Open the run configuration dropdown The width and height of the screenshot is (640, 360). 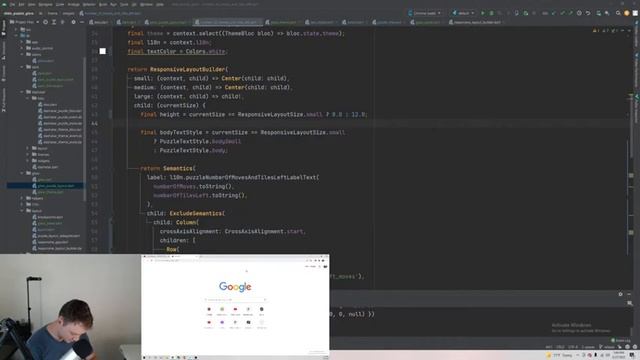coord(463,13)
